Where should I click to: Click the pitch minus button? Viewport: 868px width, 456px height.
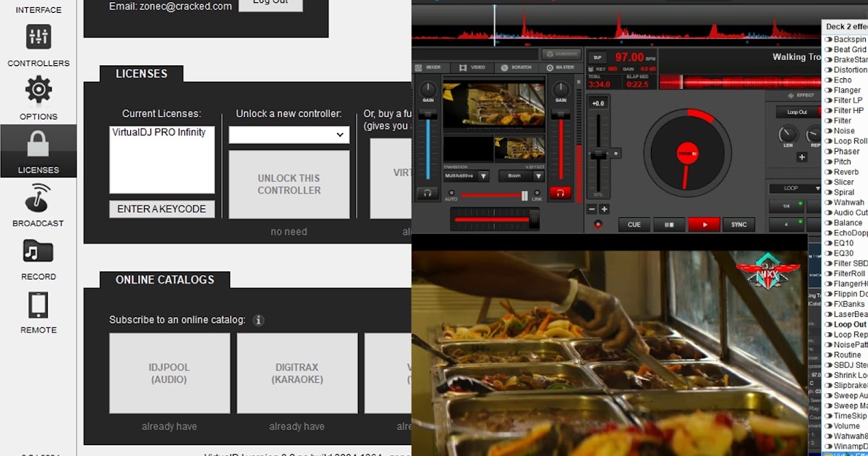coord(591,209)
